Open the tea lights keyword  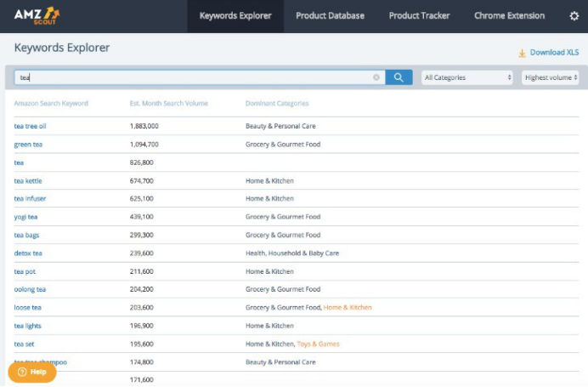(28, 326)
